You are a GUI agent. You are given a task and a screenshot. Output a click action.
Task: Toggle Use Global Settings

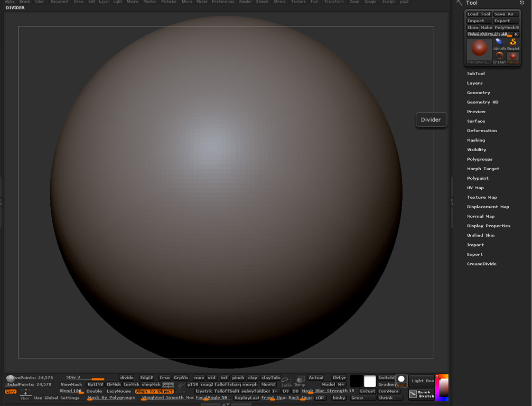pyautogui.click(x=57, y=398)
